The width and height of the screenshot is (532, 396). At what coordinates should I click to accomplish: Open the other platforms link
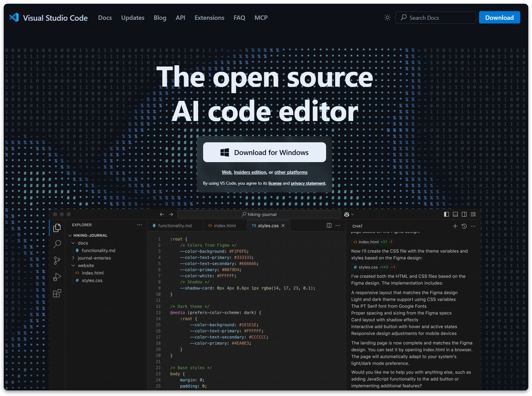click(290, 172)
